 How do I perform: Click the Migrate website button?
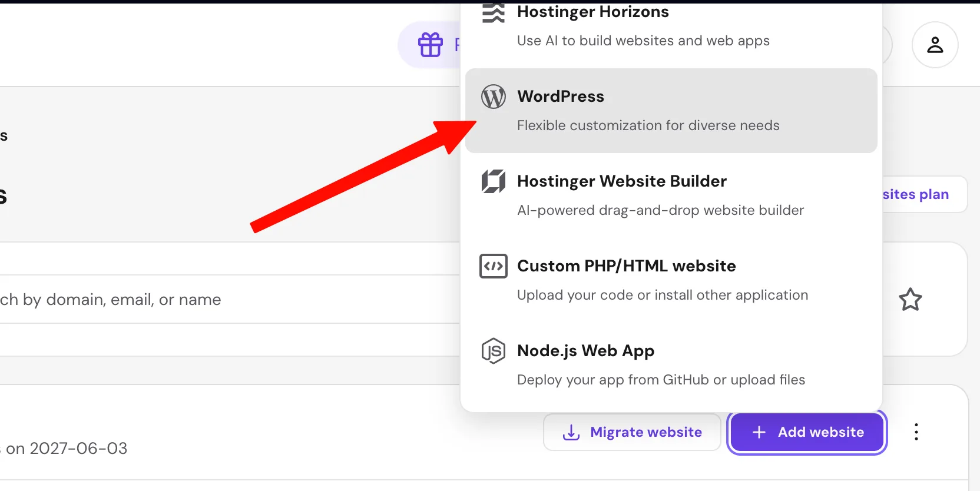click(x=632, y=432)
